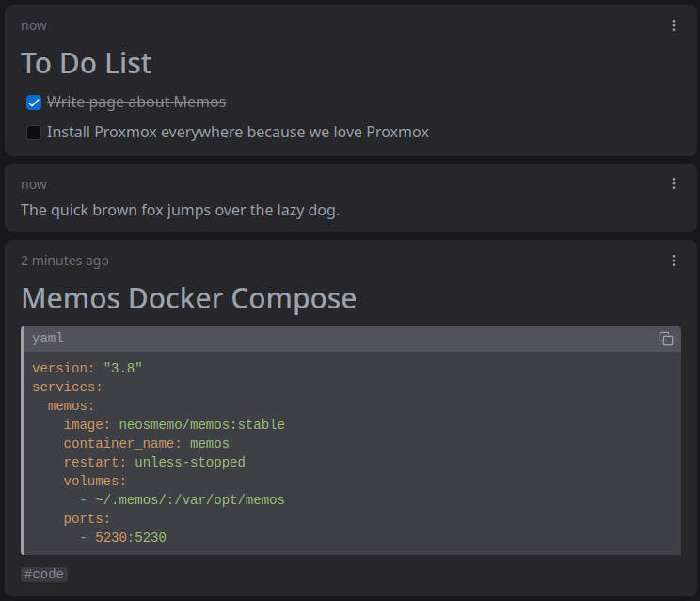Open the Memos Docker Compose memo's options menu
This screenshot has width=700, height=601.
pos(674,261)
